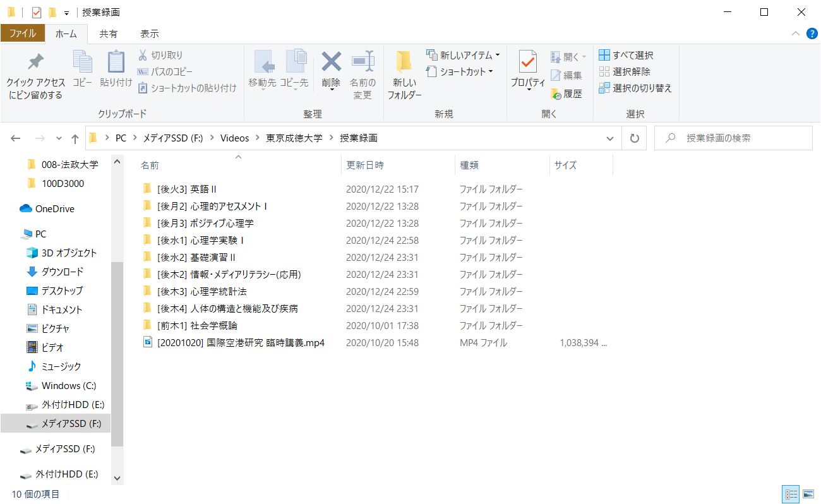Open the File menu tab
The width and height of the screenshot is (821, 504).
22,33
